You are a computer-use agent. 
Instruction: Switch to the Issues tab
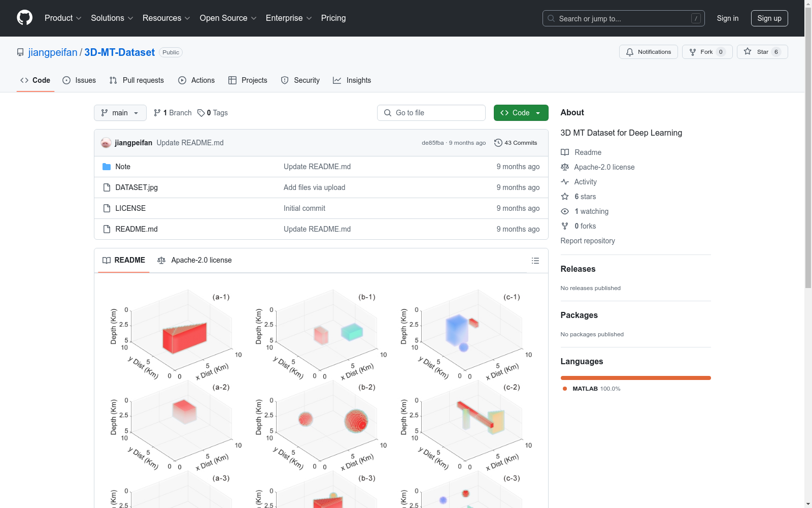click(79, 80)
